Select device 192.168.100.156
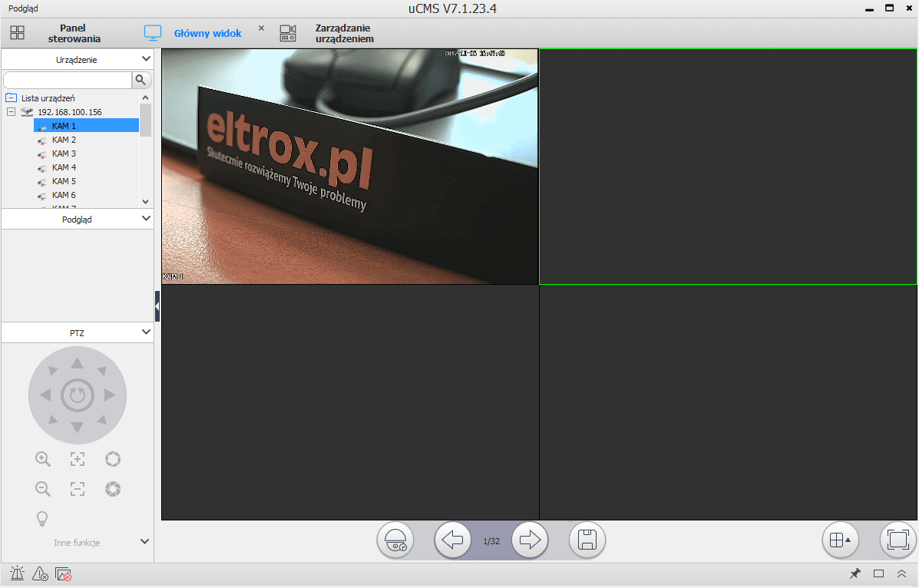Screen dimensions: 919x588 coord(69,112)
